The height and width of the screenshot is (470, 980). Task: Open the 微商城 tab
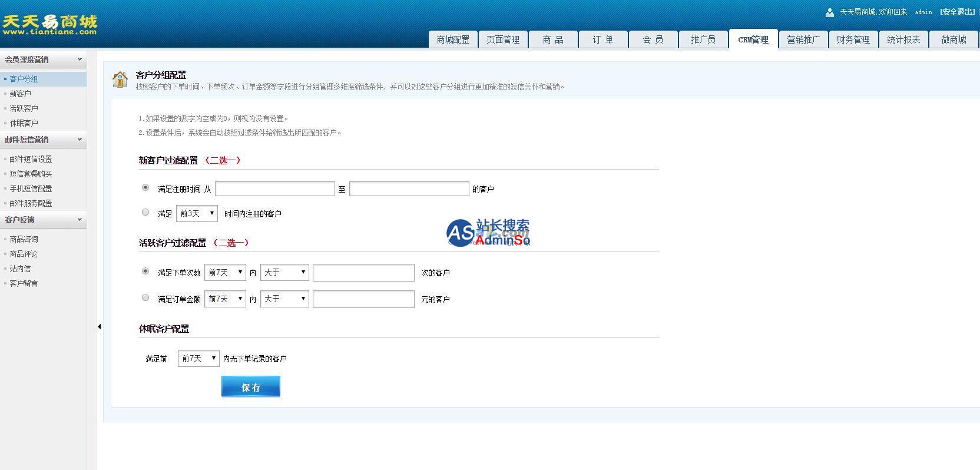(953, 39)
